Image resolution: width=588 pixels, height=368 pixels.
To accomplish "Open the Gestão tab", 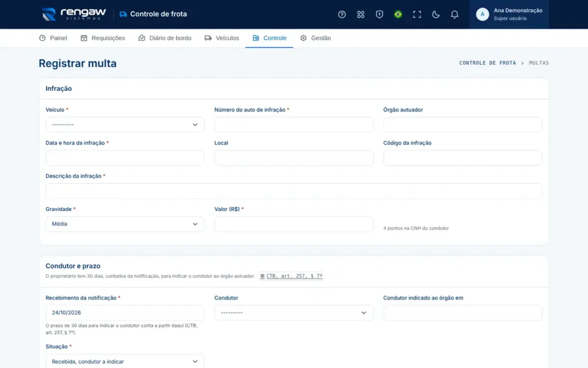I will pyautogui.click(x=315, y=38).
